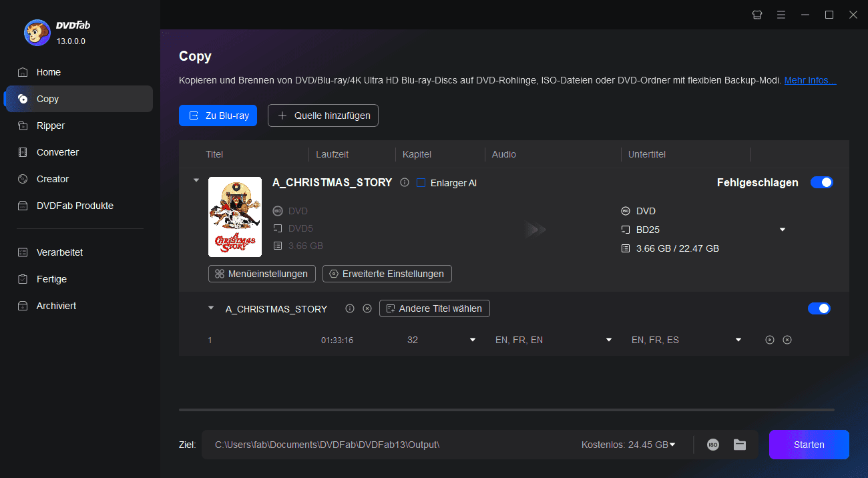Click the Fertige clipboard icon

(23, 279)
